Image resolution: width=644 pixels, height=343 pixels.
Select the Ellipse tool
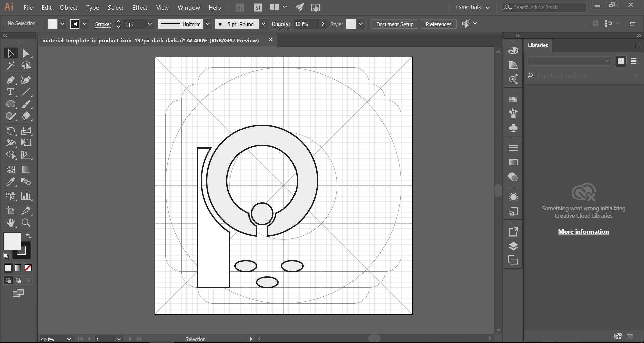pos(10,104)
